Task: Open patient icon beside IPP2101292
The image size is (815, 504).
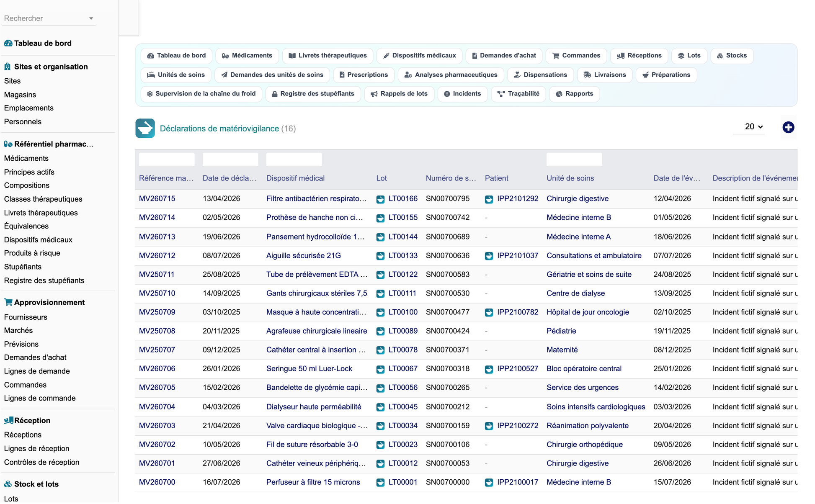Action: click(x=489, y=199)
